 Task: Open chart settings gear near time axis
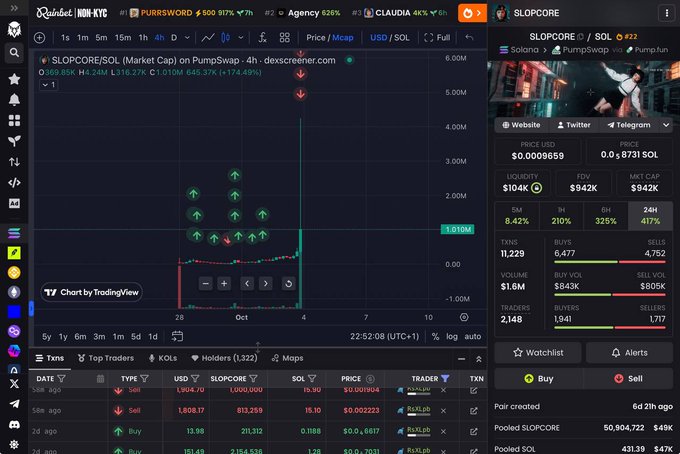pos(464,317)
